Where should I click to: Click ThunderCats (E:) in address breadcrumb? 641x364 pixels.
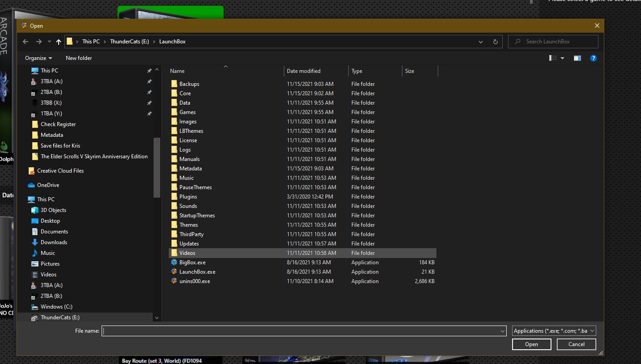coord(129,42)
